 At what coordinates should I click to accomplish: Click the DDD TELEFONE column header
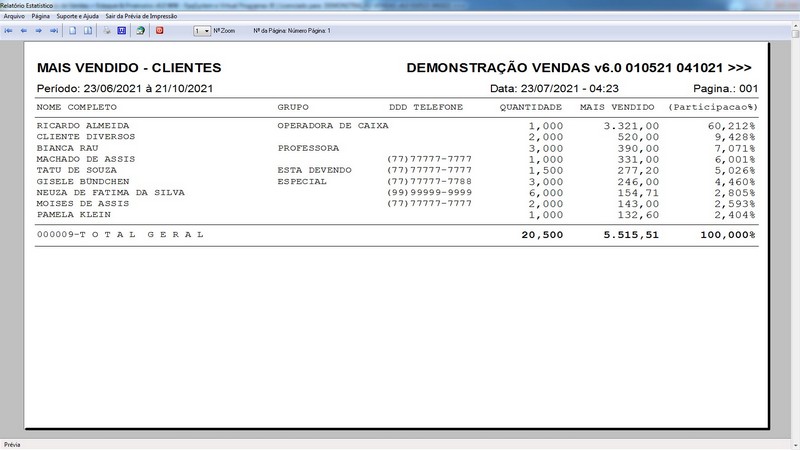(x=426, y=107)
